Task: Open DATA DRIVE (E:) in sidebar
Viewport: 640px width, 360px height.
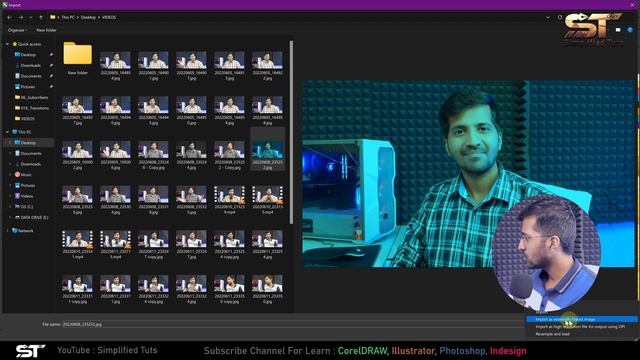Action: click(x=34, y=218)
